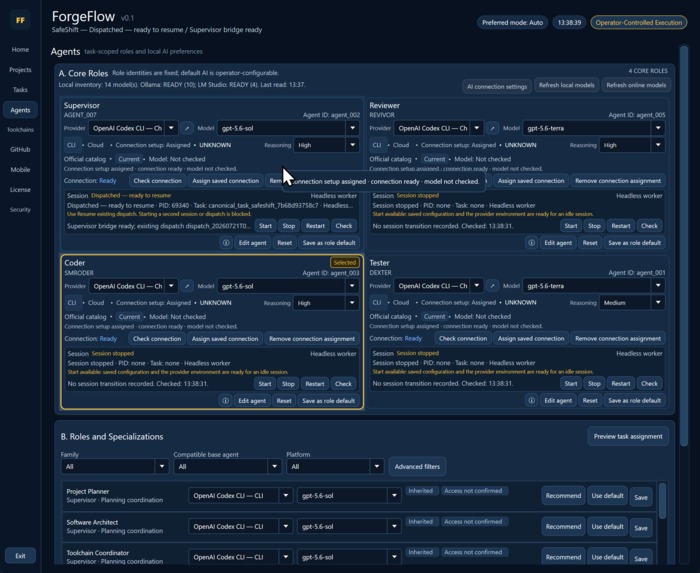Viewport: 700px width, 573px height.
Task: Open the Reviewer provider edit pencil icon
Action: tap(492, 129)
